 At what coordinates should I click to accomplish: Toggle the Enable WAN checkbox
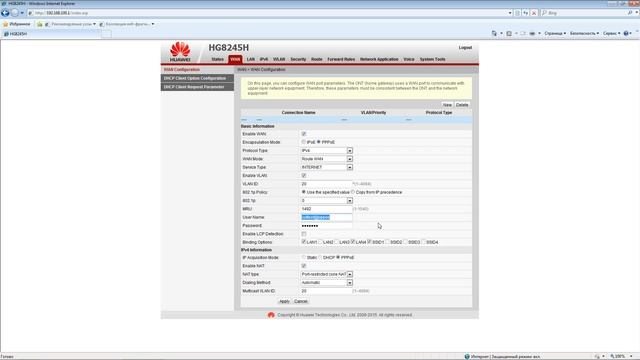pyautogui.click(x=304, y=134)
